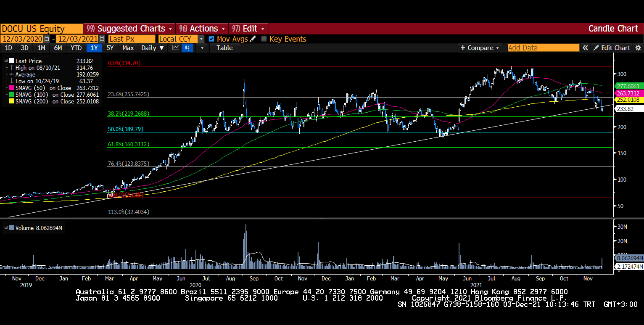Open the chart style dropdown arrow
Image resolution: width=644 pixels, height=325 pixels.
tap(202, 48)
